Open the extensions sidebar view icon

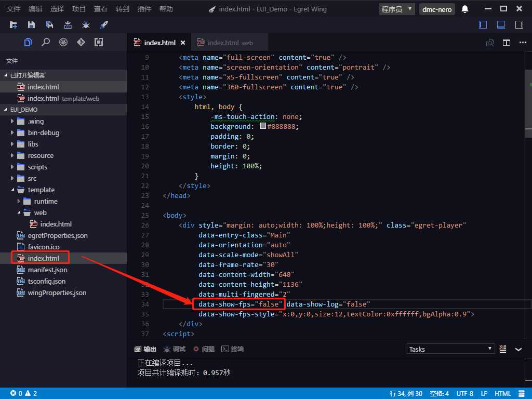click(99, 42)
